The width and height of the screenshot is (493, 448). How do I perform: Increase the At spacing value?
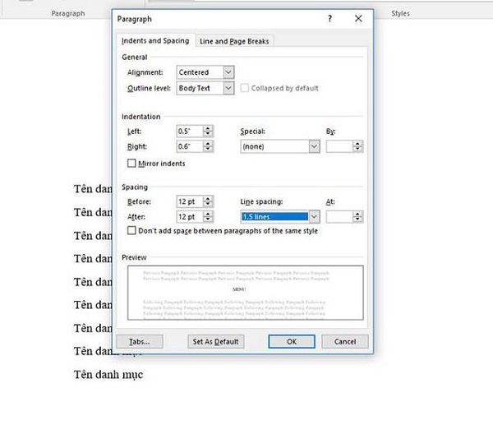357,214
